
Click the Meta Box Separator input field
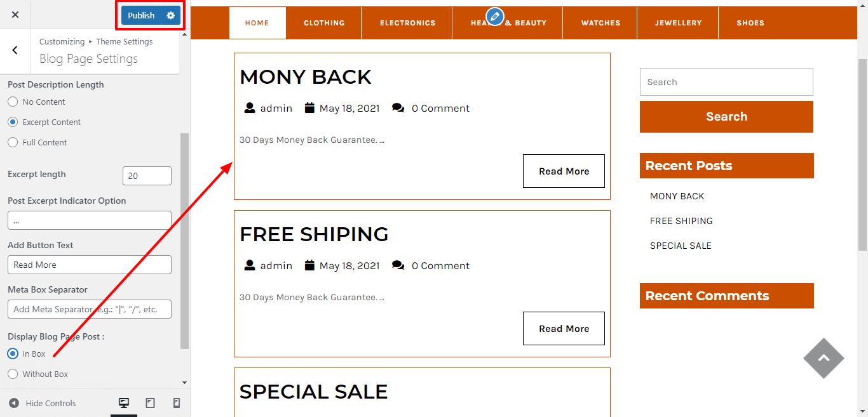coord(90,309)
